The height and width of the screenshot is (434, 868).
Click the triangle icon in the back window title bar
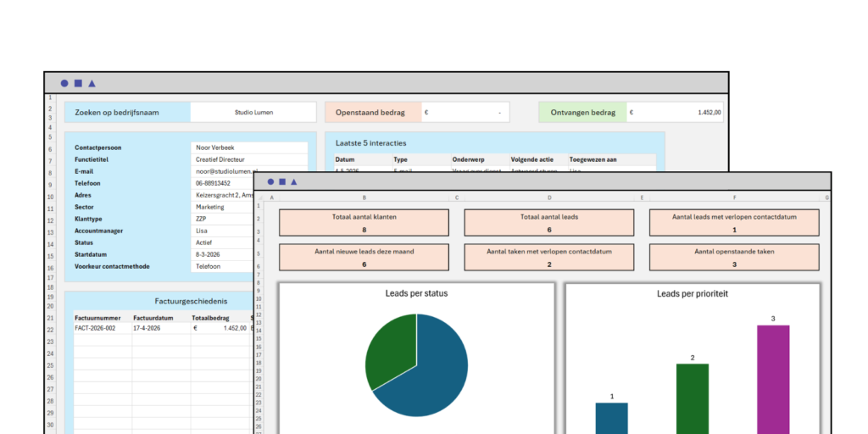(92, 84)
